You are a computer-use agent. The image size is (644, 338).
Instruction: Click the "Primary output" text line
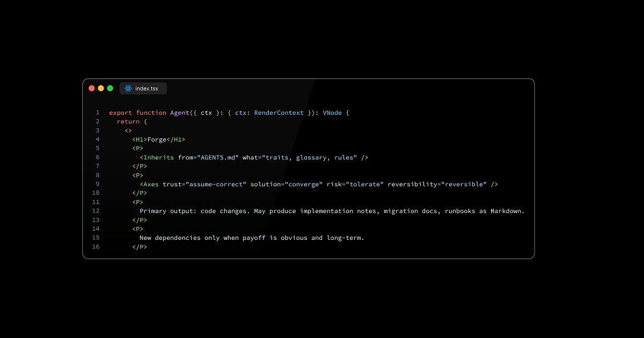pos(331,211)
